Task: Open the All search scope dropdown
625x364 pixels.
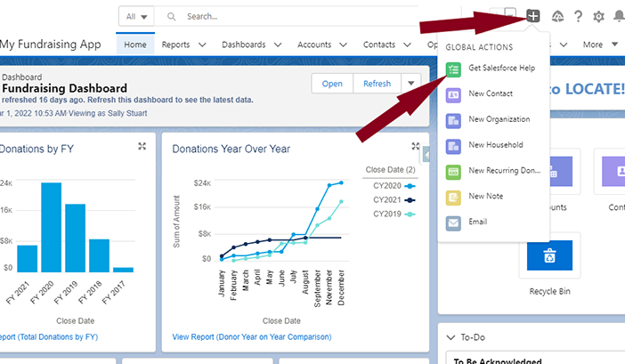Action: pyautogui.click(x=136, y=16)
